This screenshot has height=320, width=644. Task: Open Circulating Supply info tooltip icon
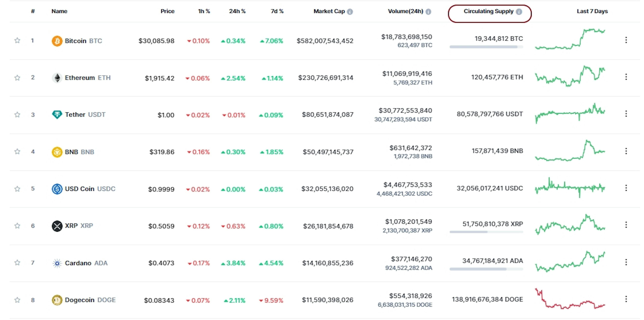tap(519, 12)
